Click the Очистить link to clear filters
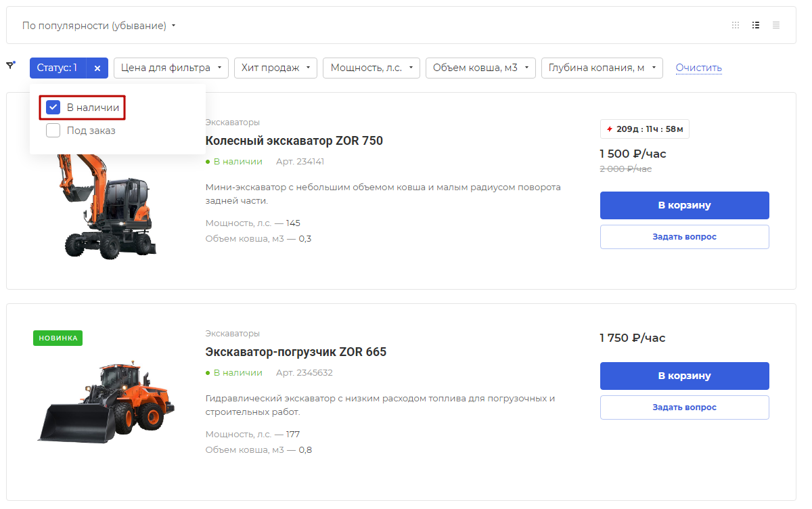 coord(698,68)
